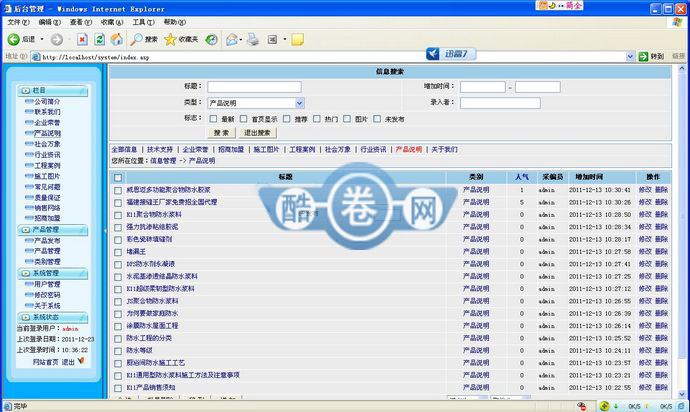The image size is (690, 412).
Task: Open the Back button history dropdown arrow
Action: [x=42, y=40]
